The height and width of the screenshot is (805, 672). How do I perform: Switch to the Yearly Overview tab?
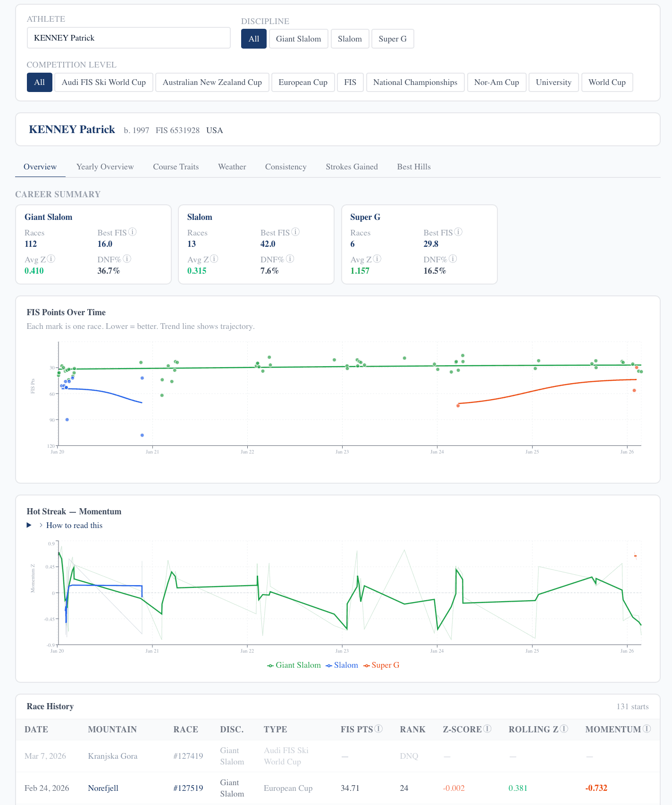pos(105,167)
